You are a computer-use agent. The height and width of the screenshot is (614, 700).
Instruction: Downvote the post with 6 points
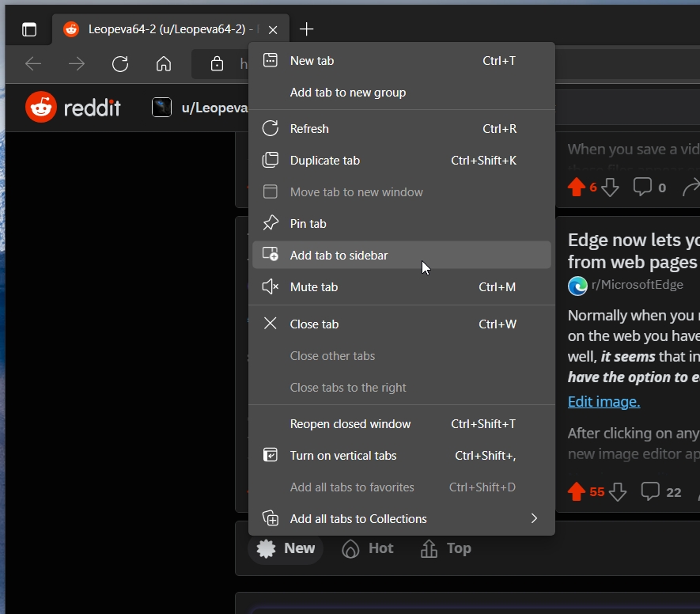click(x=610, y=187)
